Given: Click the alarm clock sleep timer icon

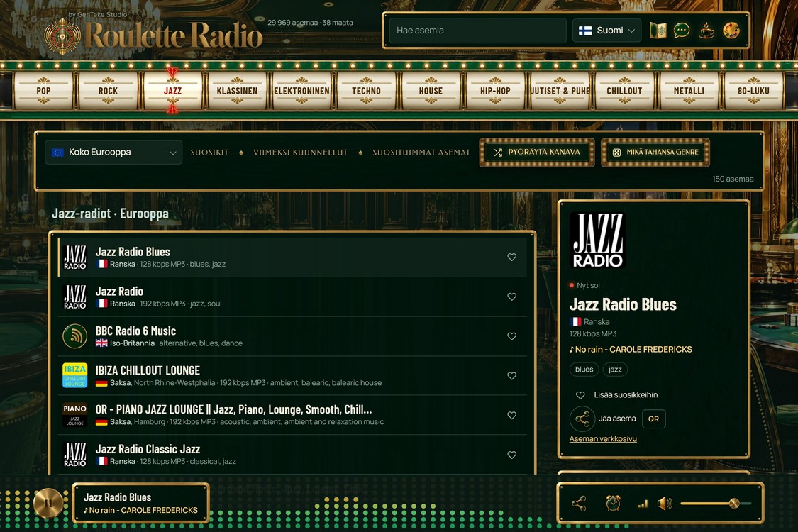Looking at the screenshot, I should coord(613,504).
